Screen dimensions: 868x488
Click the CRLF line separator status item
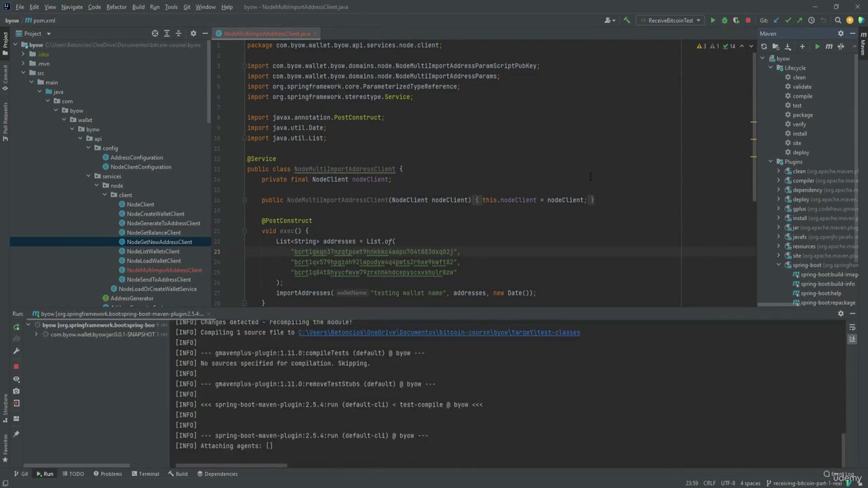pos(709,483)
